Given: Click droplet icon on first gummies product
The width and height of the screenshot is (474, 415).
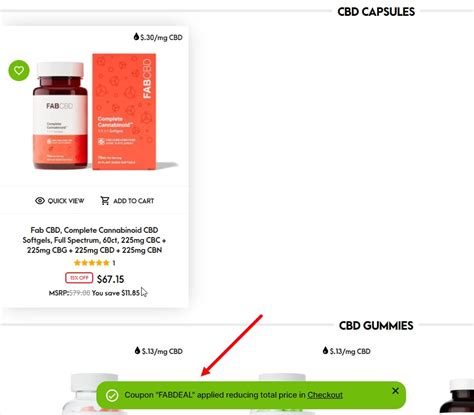Looking at the screenshot, I should pyautogui.click(x=137, y=350).
